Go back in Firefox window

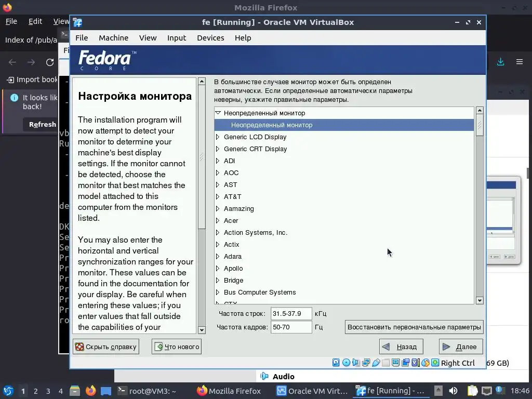pyautogui.click(x=12, y=62)
